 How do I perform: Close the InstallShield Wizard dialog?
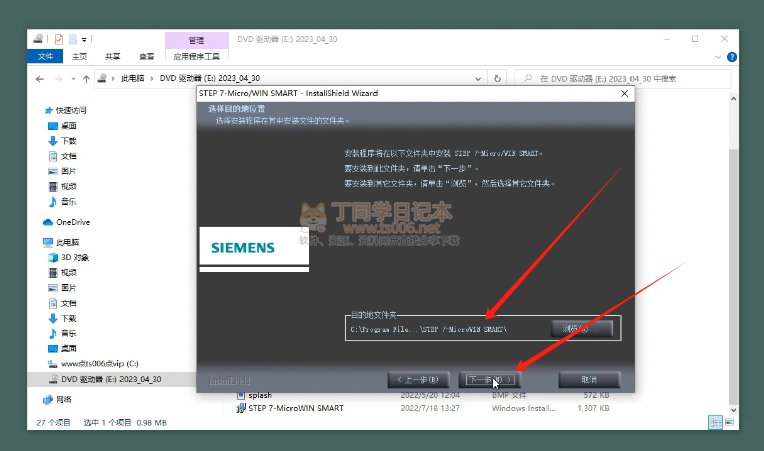coord(624,93)
